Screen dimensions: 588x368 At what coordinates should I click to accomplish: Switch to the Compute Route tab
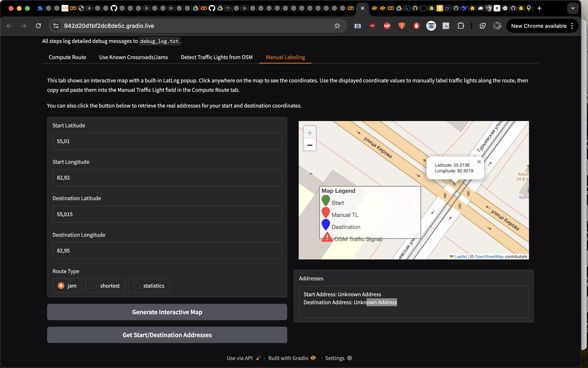(67, 57)
